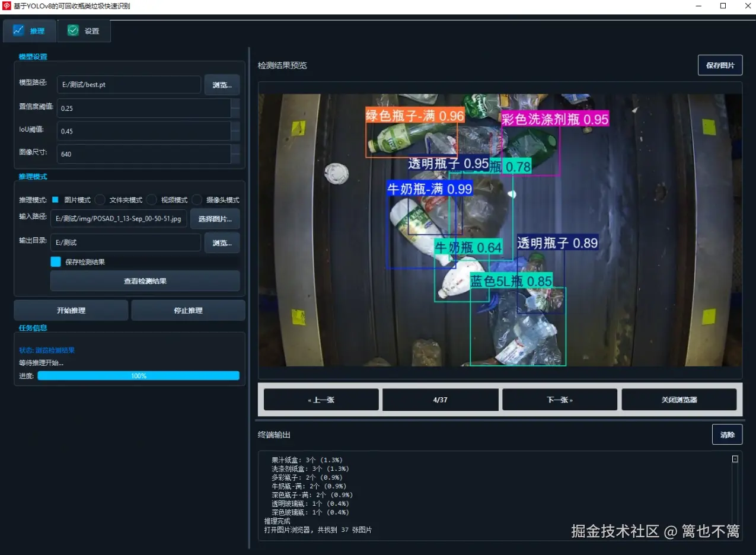Maximize the application window
The width and height of the screenshot is (756, 555).
723,6
